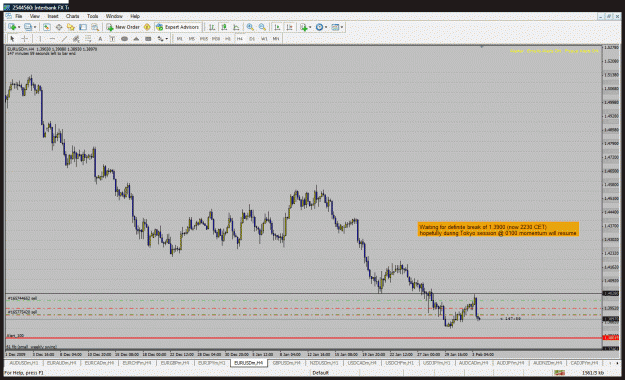Screen dimensions: 625x380
Task: Select the arrow cursor tool
Action: click(x=12, y=39)
